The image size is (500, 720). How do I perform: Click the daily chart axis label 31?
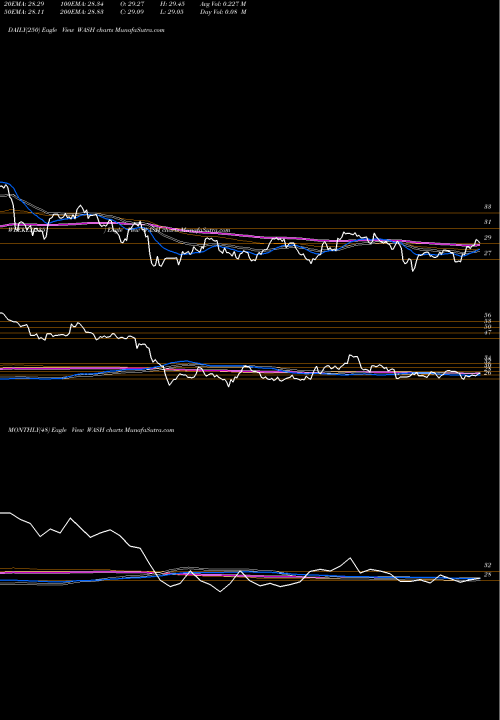488,222
